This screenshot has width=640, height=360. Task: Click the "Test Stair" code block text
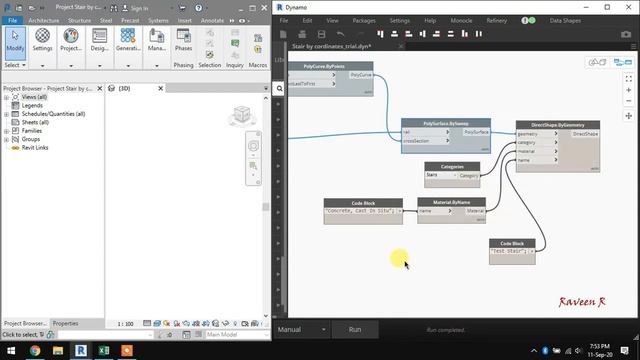coord(509,251)
